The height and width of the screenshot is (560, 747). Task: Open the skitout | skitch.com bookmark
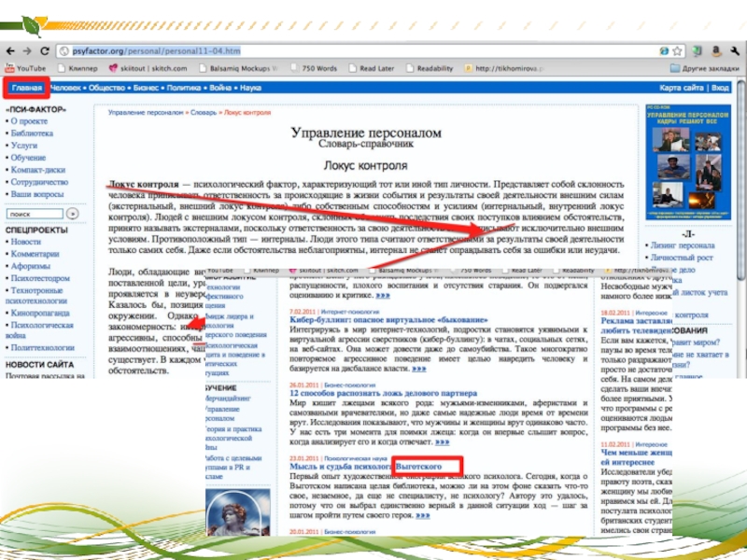(148, 68)
